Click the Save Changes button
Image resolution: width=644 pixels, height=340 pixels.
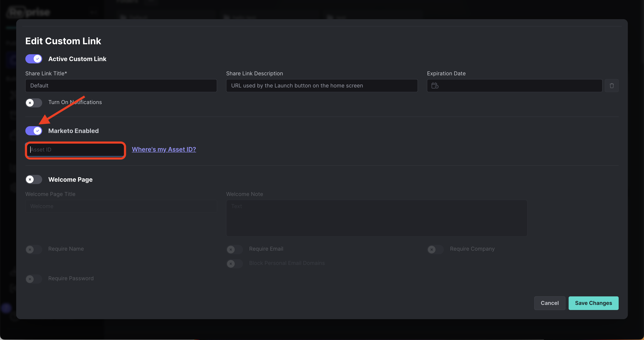coord(593,303)
